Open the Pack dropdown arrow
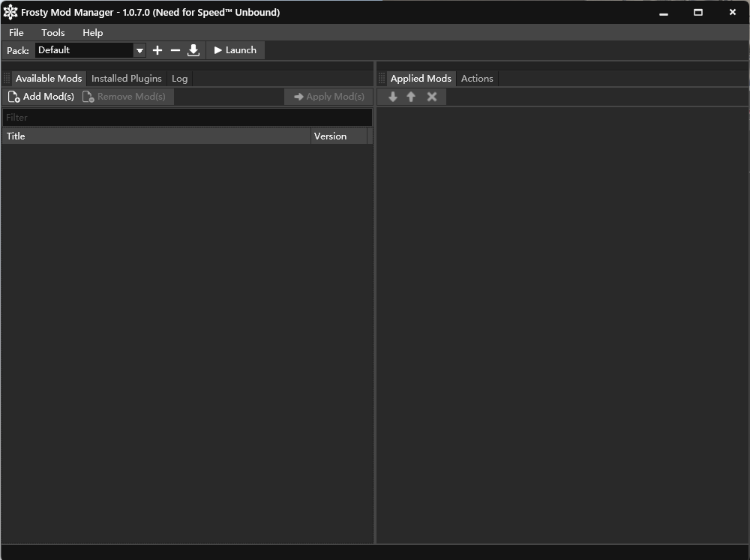The height and width of the screenshot is (560, 750). 139,50
